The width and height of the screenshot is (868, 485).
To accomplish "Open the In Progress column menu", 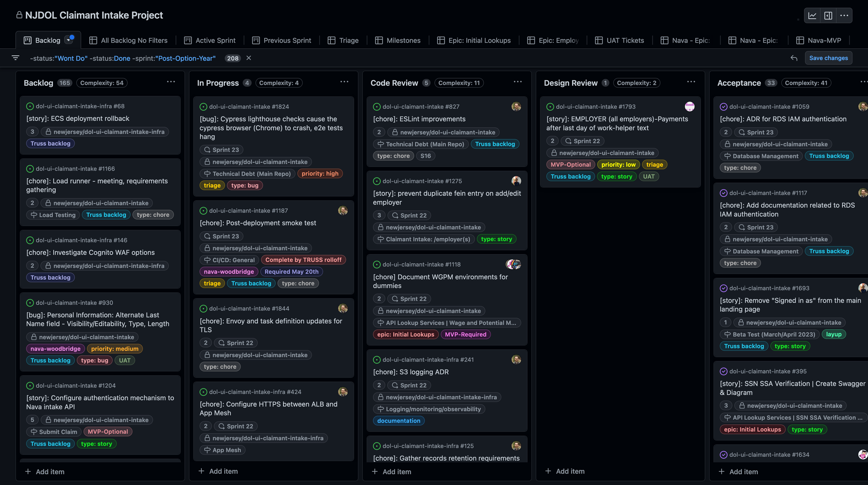I will click(344, 82).
